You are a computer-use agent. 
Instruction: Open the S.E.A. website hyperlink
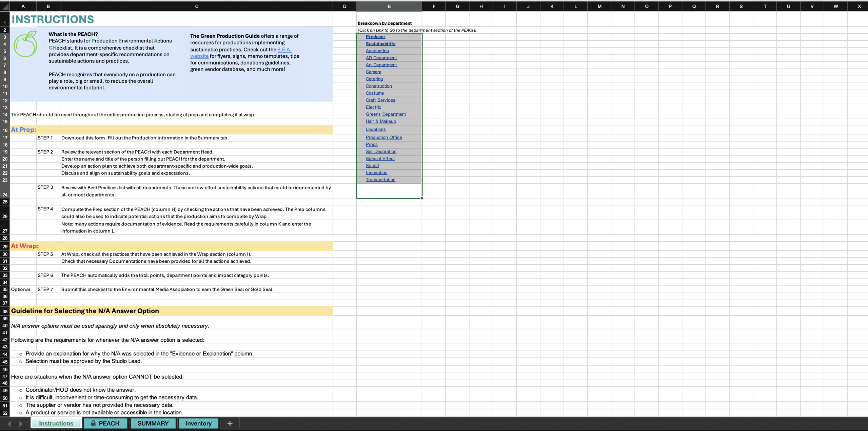[284, 50]
